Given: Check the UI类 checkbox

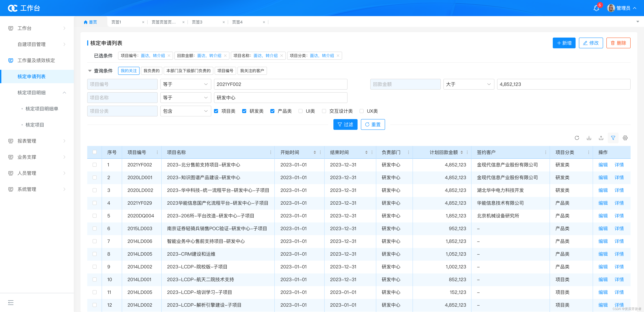Looking at the screenshot, I should point(301,111).
